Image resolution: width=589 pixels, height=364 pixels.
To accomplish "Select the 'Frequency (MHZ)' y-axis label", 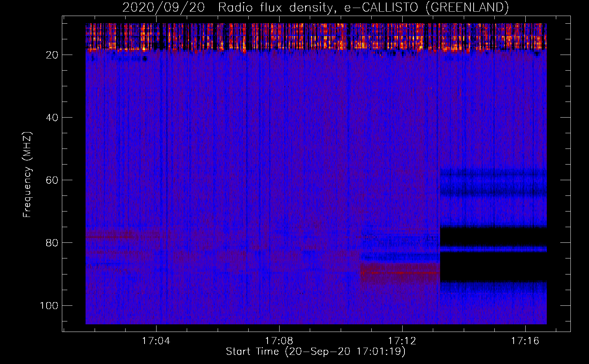I will click(x=28, y=175).
